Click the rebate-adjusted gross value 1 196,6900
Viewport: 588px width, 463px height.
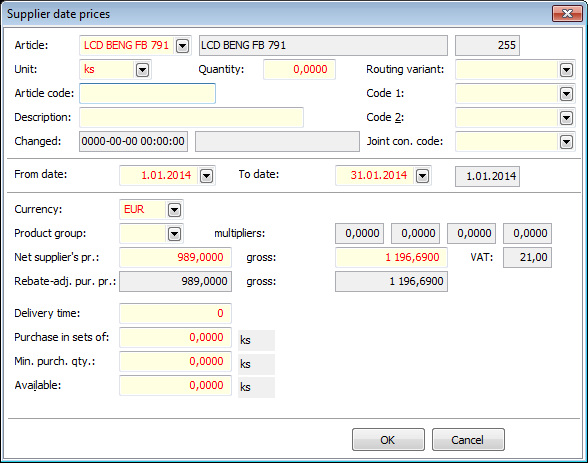(x=391, y=281)
